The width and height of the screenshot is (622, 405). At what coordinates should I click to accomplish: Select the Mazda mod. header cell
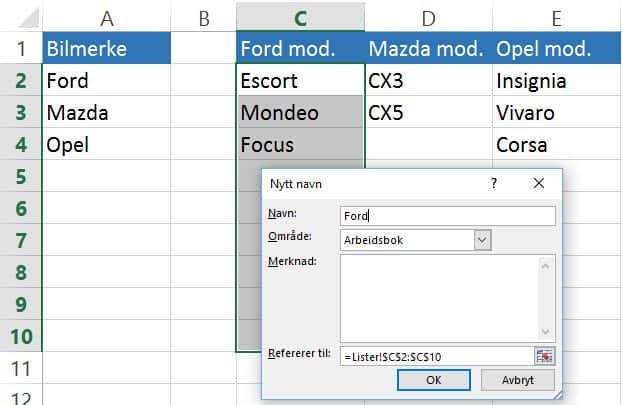(428, 48)
